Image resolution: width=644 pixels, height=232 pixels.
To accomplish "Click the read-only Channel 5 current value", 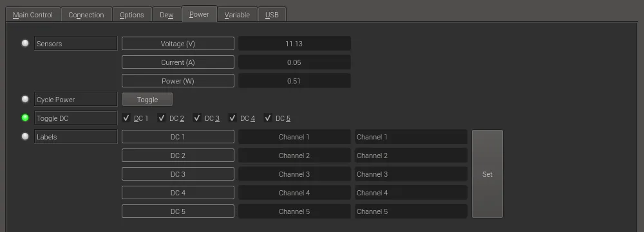I will [294, 211].
